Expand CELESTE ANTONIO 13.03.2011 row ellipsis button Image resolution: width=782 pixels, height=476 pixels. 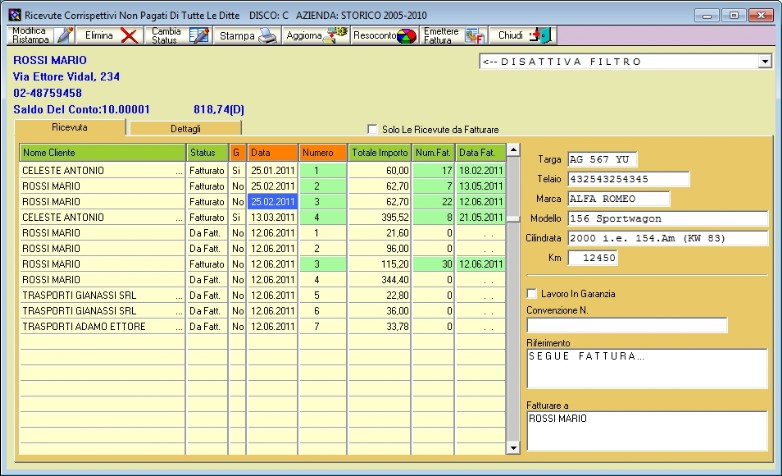[179, 218]
